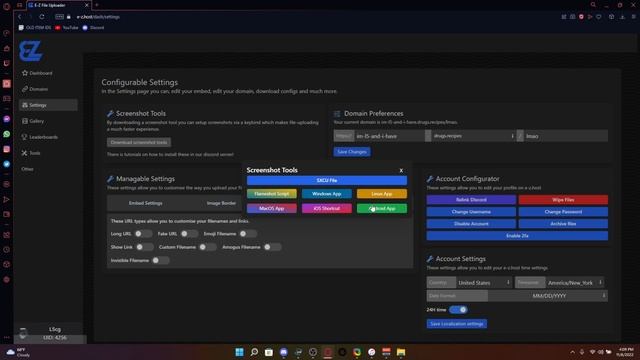Click the browser search icon top right

[593, 5]
